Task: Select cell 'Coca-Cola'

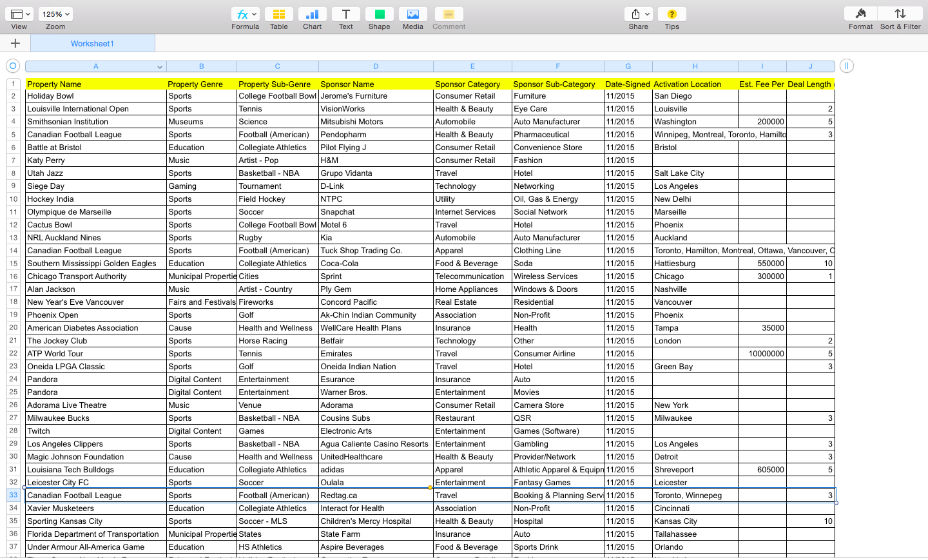Action: coord(376,264)
